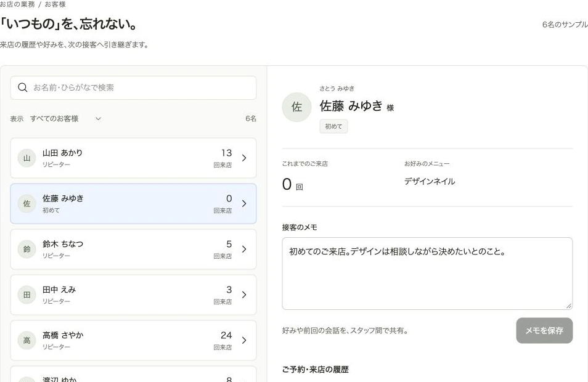Click into the 接客のメモ text area
Image resolution: width=588 pixels, height=382 pixels.
[x=427, y=274]
